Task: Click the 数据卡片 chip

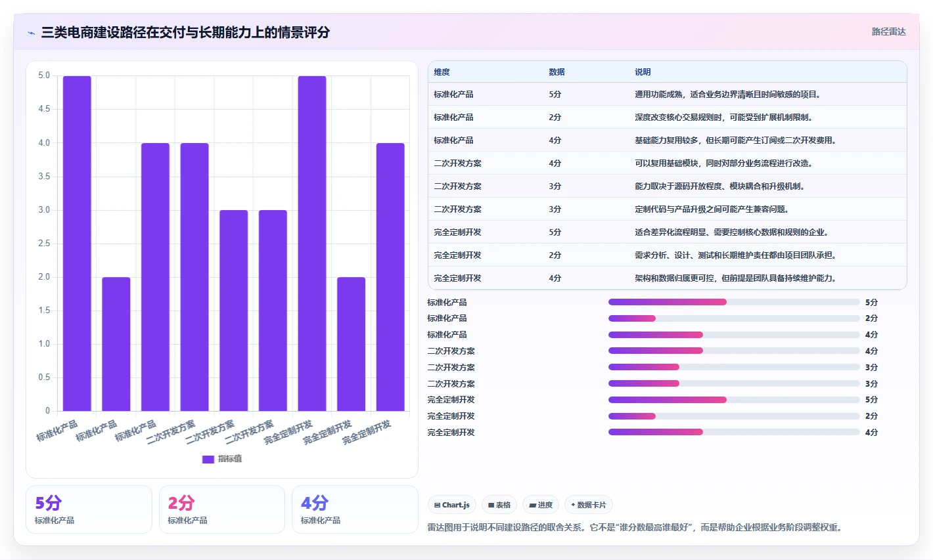Action: pos(589,505)
